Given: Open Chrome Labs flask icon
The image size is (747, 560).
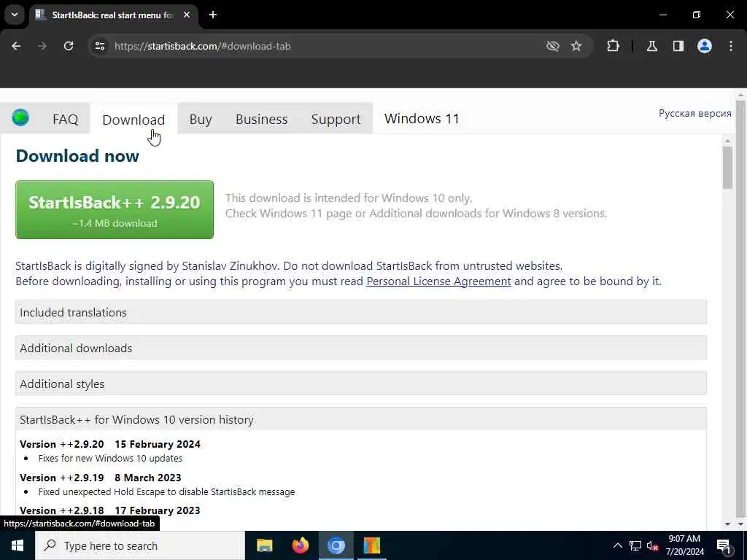Looking at the screenshot, I should tap(652, 46).
